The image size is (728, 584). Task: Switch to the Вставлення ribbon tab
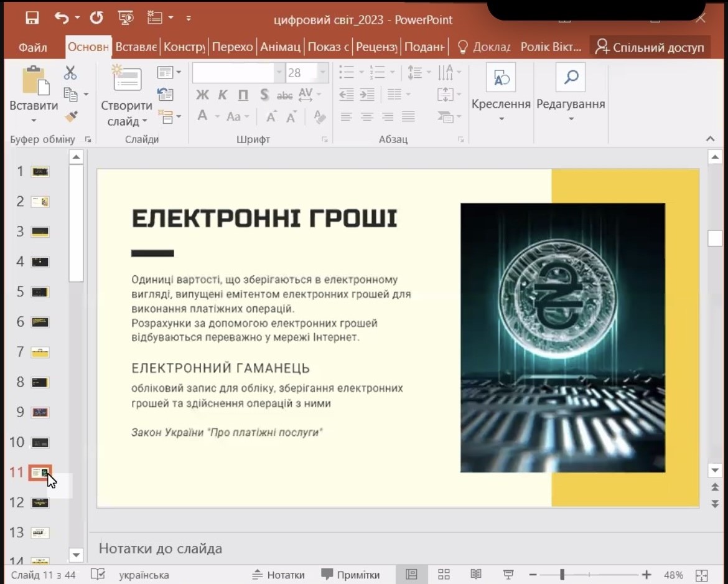click(136, 47)
